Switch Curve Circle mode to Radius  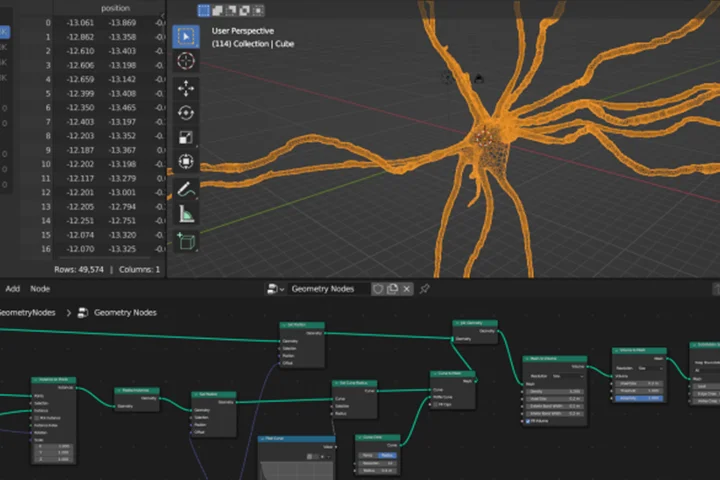point(387,455)
